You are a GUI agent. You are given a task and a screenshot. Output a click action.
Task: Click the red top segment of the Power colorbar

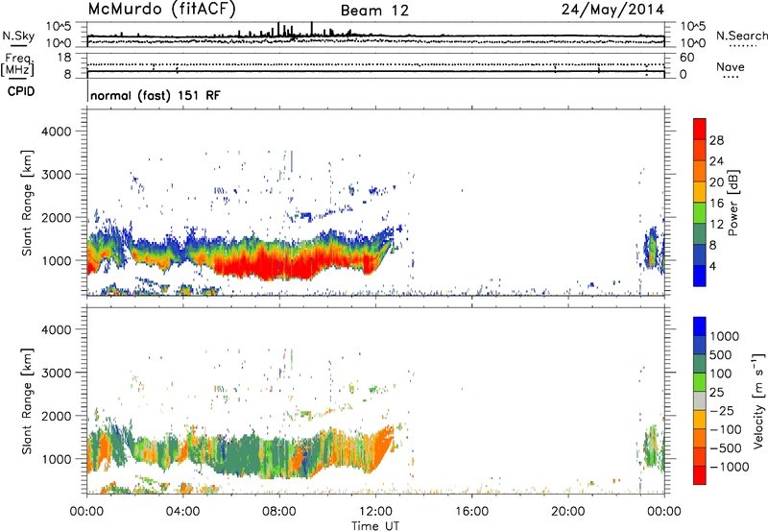700,130
